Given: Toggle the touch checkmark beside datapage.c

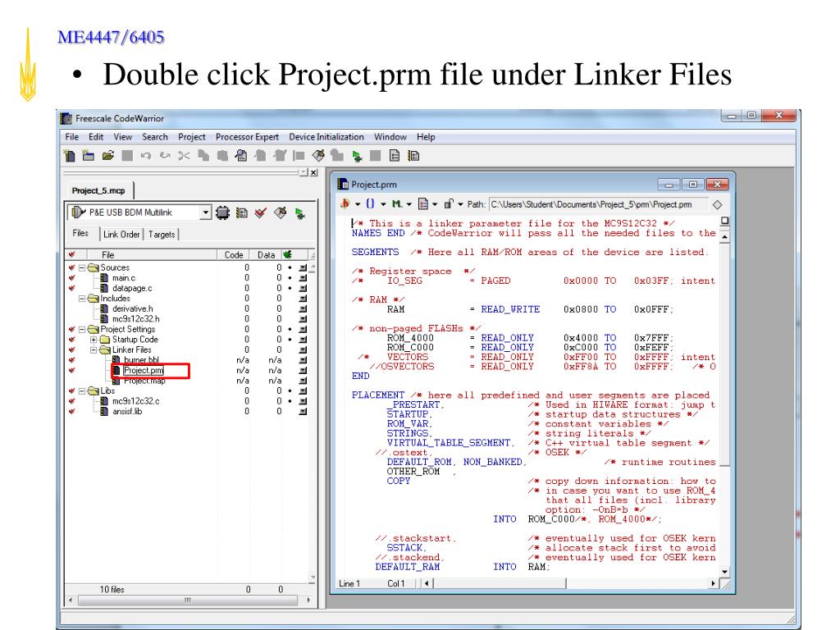Looking at the screenshot, I should coord(72,288).
